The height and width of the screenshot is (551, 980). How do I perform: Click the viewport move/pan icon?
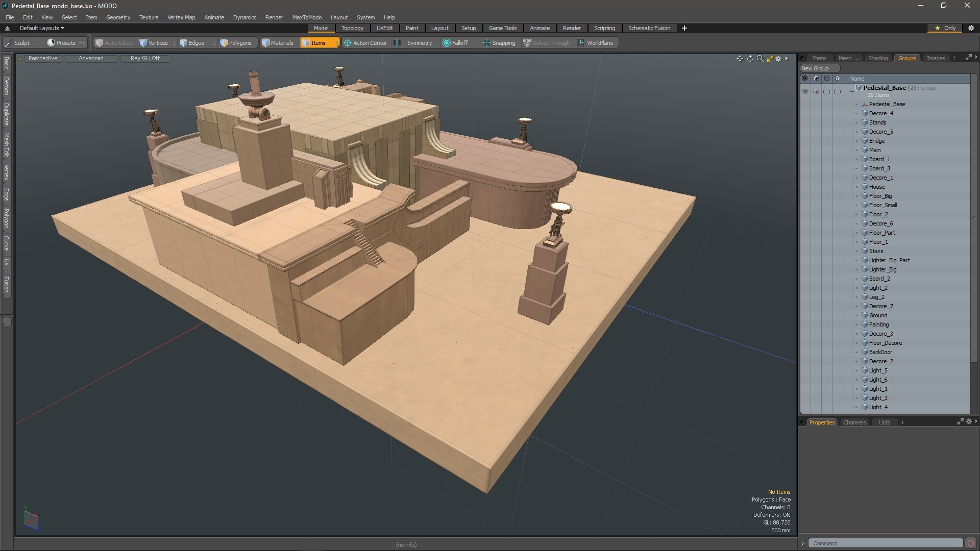pyautogui.click(x=740, y=59)
